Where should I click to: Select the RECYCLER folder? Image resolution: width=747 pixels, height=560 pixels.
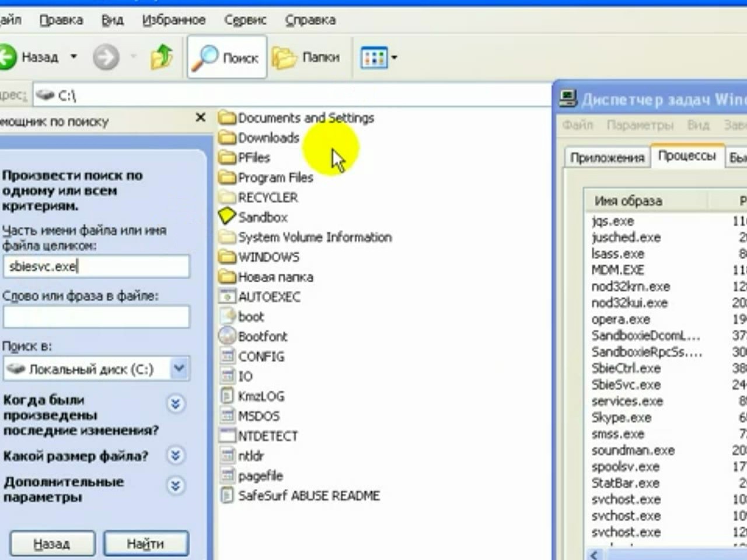pos(267,197)
